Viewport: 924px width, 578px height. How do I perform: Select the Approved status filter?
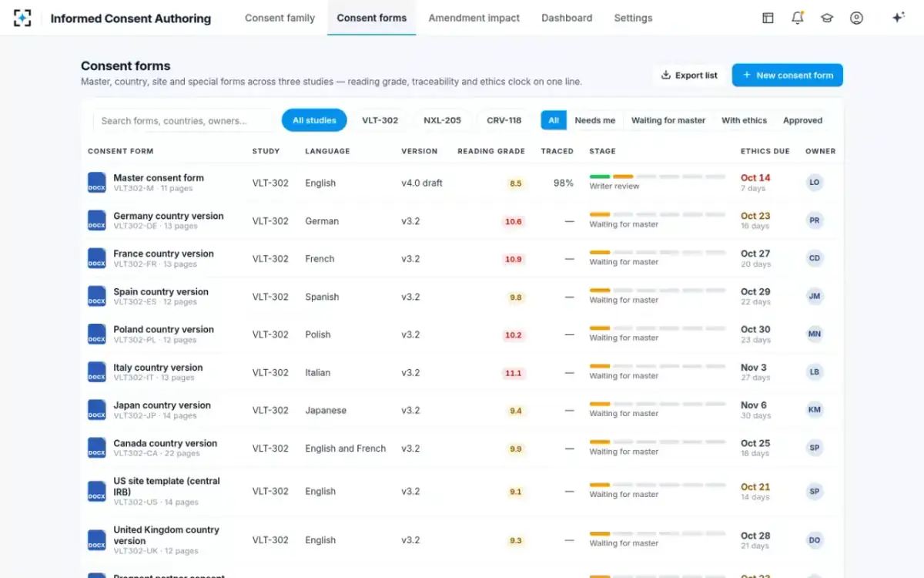(802, 120)
